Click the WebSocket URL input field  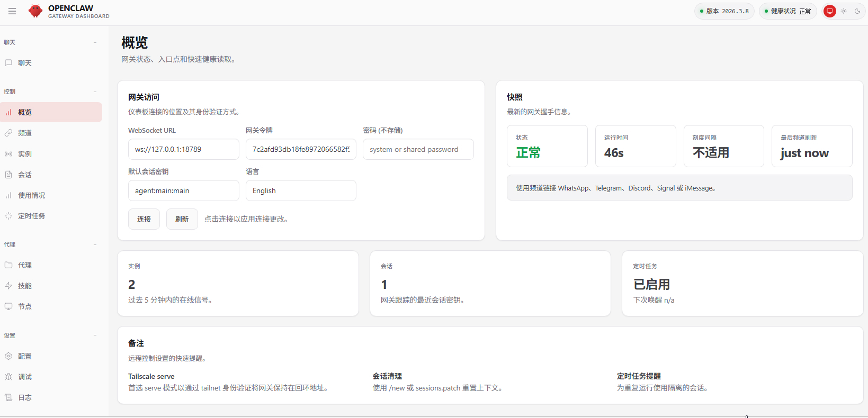pos(183,149)
